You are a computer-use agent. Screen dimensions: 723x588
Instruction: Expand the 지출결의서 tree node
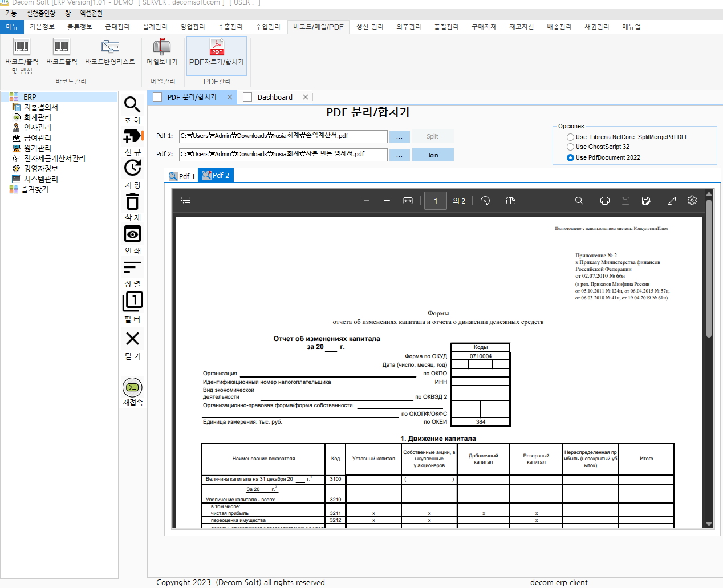click(x=40, y=107)
